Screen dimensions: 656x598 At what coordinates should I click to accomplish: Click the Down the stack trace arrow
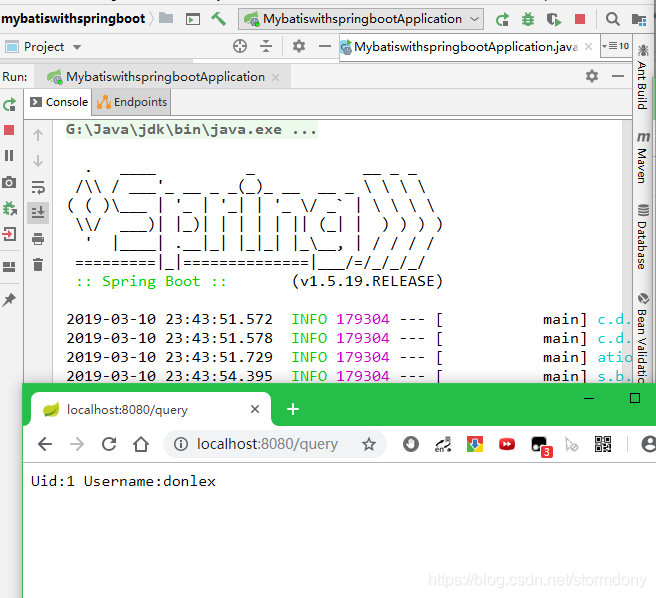click(38, 161)
